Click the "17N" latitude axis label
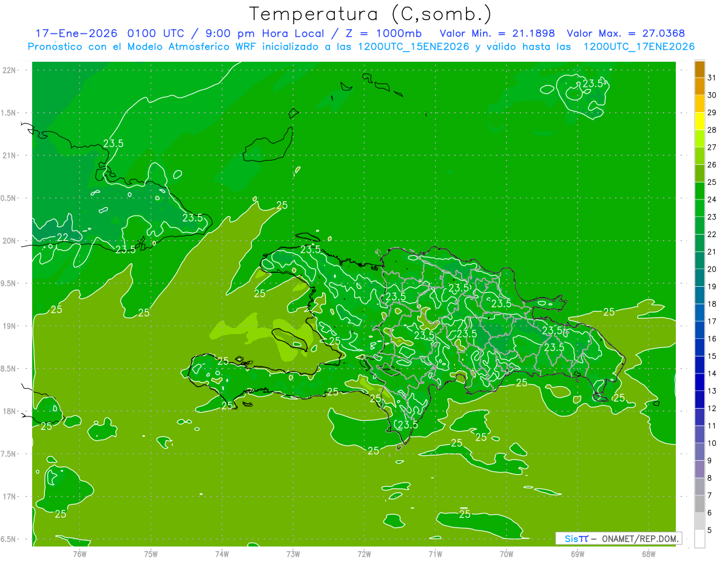Viewport: 728px width, 562px height. 9,497
